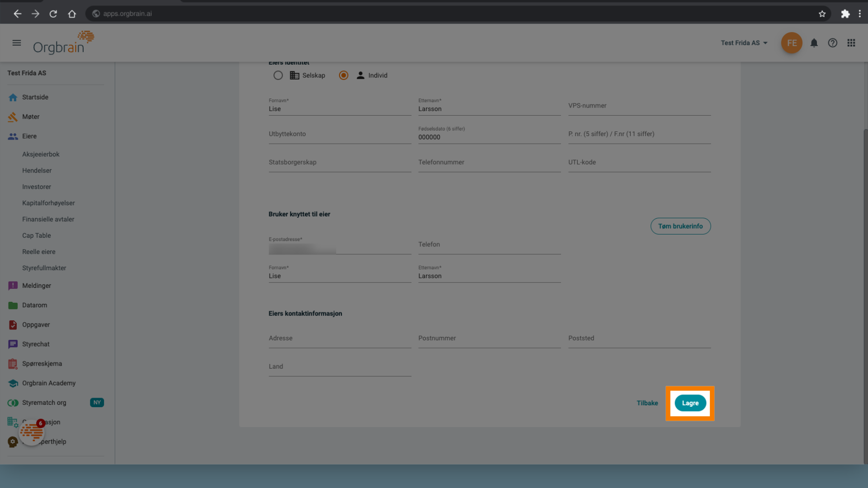Open Finansielle avtaler in sidebar
This screenshot has width=868, height=488.
point(48,219)
